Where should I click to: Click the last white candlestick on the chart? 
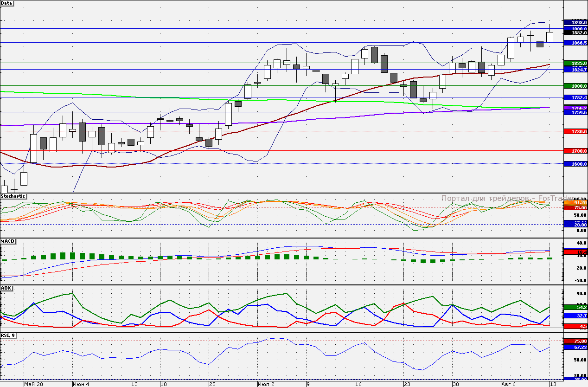point(550,37)
